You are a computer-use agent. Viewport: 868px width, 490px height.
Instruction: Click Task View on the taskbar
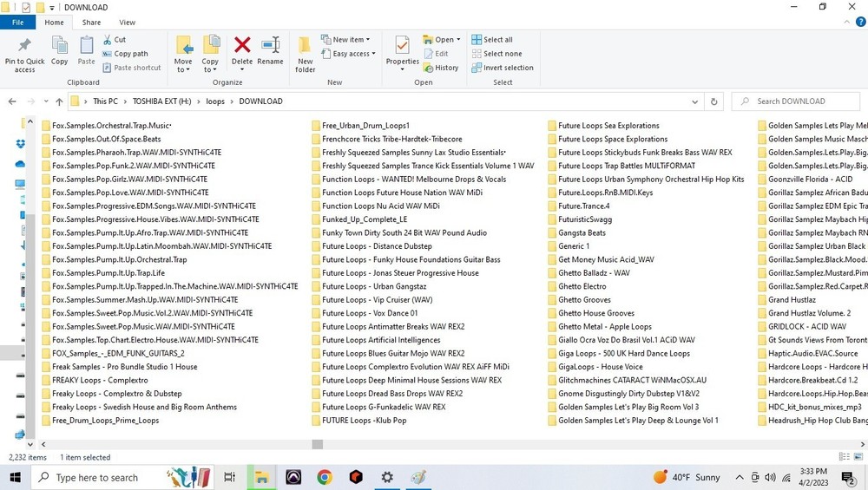point(229,477)
